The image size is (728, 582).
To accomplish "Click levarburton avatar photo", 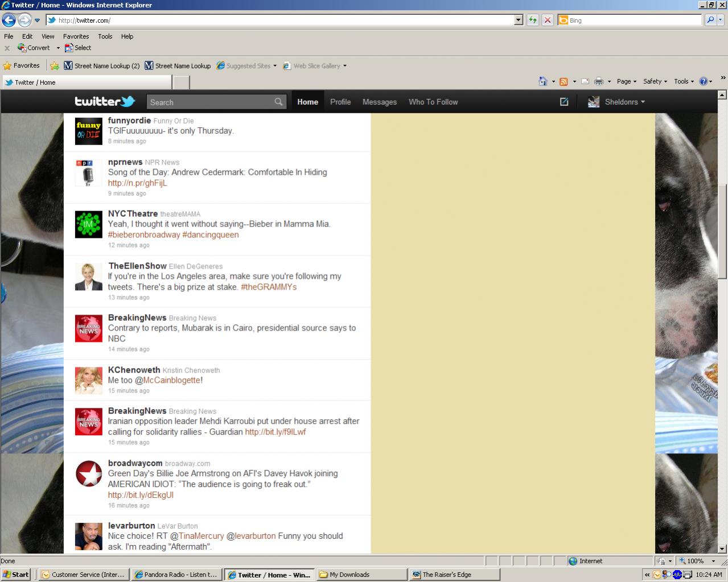I will click(89, 536).
